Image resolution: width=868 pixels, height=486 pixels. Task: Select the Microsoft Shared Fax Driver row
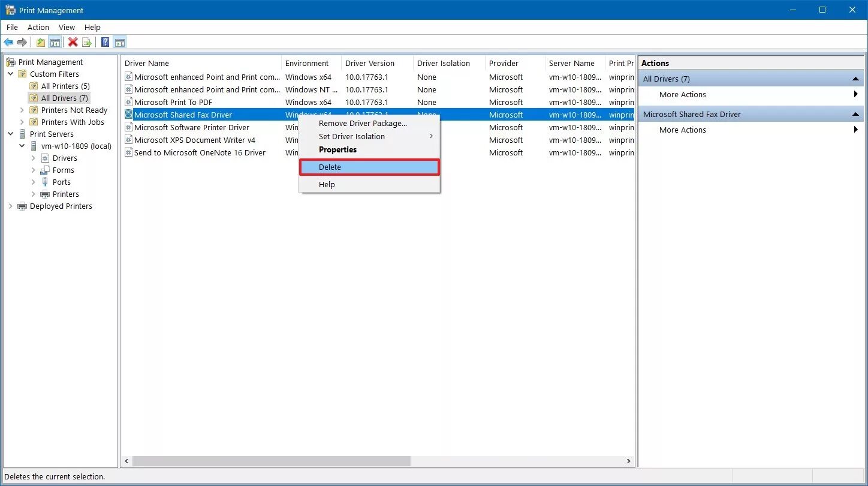coord(378,115)
